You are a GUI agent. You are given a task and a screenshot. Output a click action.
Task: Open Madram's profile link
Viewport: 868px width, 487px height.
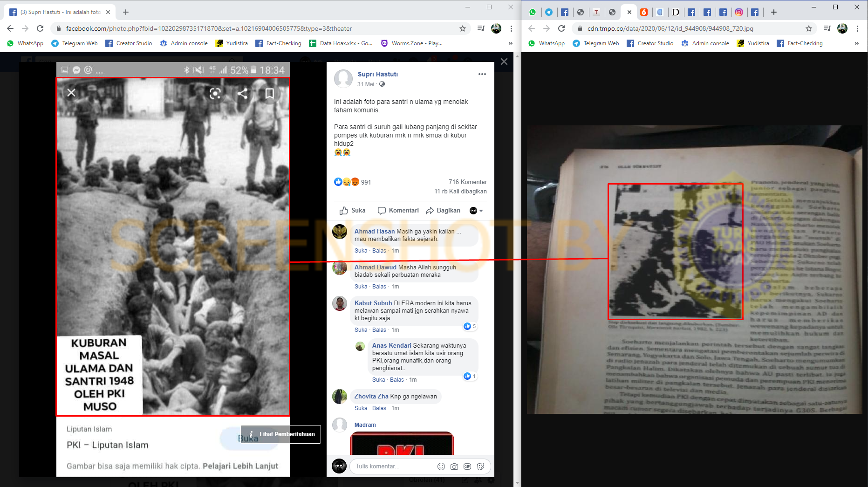tap(365, 425)
